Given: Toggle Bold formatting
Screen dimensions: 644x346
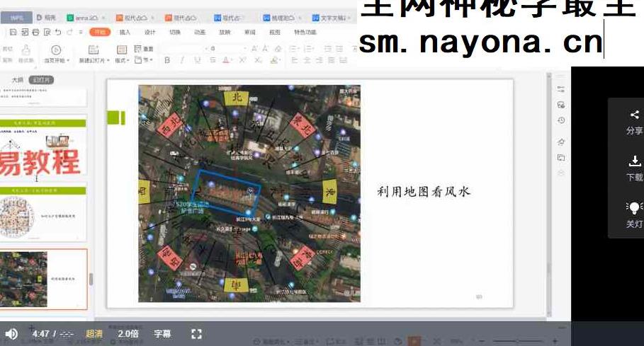Looking at the screenshot, I should [x=167, y=60].
